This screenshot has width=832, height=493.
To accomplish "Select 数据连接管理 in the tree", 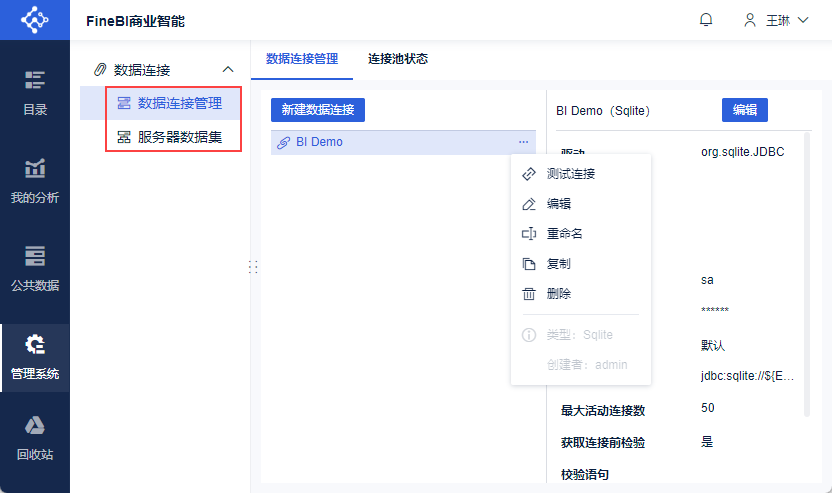I will pyautogui.click(x=179, y=103).
